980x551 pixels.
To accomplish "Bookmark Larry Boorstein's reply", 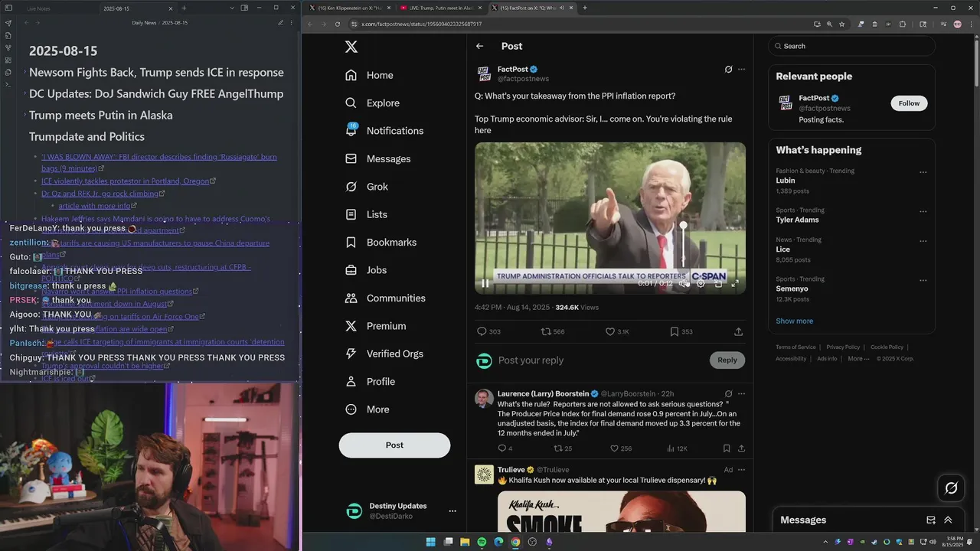I will [727, 448].
